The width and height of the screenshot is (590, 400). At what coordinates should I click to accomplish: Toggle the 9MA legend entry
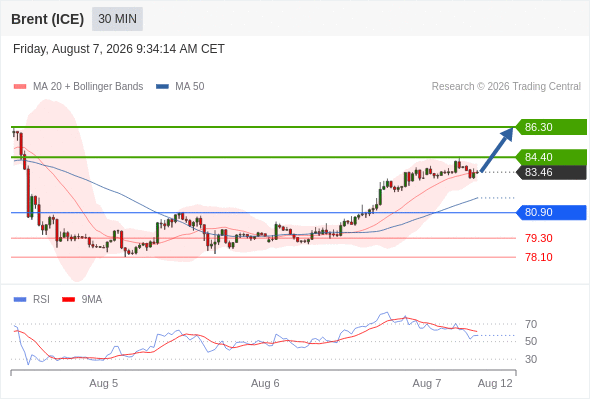82,300
